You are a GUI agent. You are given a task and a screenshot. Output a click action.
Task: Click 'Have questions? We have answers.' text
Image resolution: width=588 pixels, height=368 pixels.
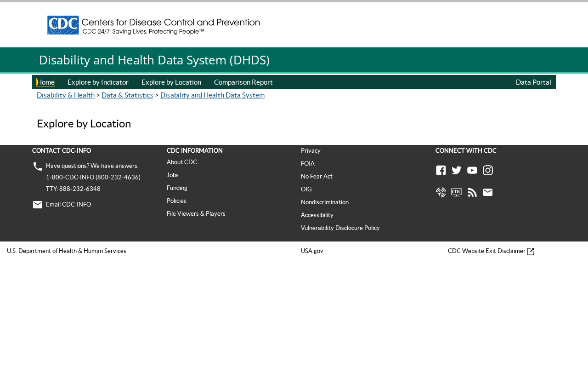92,166
